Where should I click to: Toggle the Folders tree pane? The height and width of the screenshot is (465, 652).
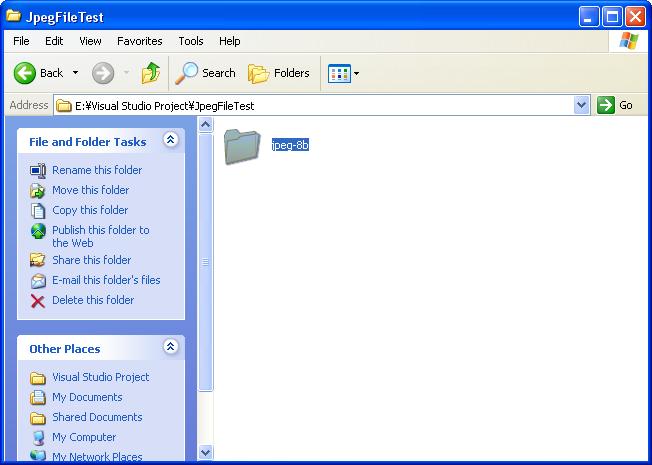pyautogui.click(x=279, y=73)
